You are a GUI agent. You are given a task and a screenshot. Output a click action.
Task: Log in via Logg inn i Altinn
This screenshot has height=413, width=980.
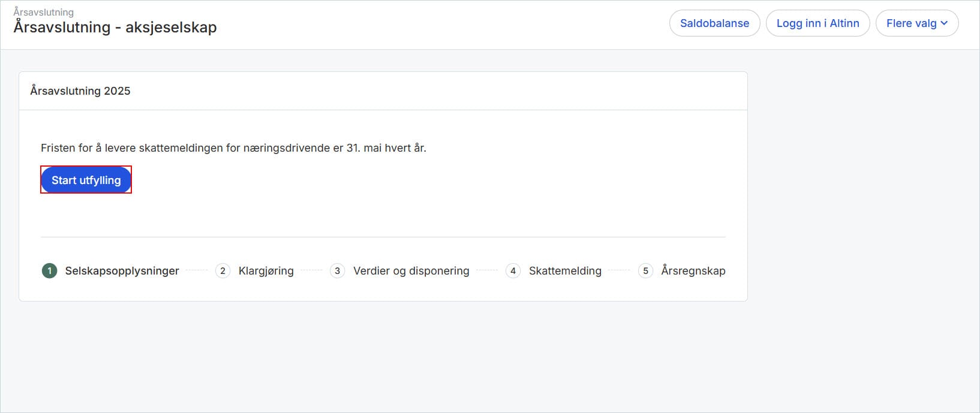tap(817, 23)
